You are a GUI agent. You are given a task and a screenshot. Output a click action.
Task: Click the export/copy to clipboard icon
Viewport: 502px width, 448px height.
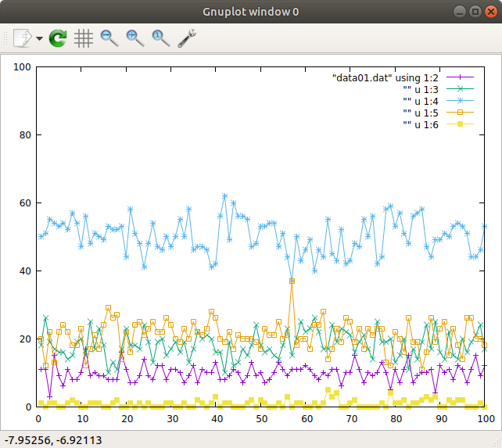23,38
